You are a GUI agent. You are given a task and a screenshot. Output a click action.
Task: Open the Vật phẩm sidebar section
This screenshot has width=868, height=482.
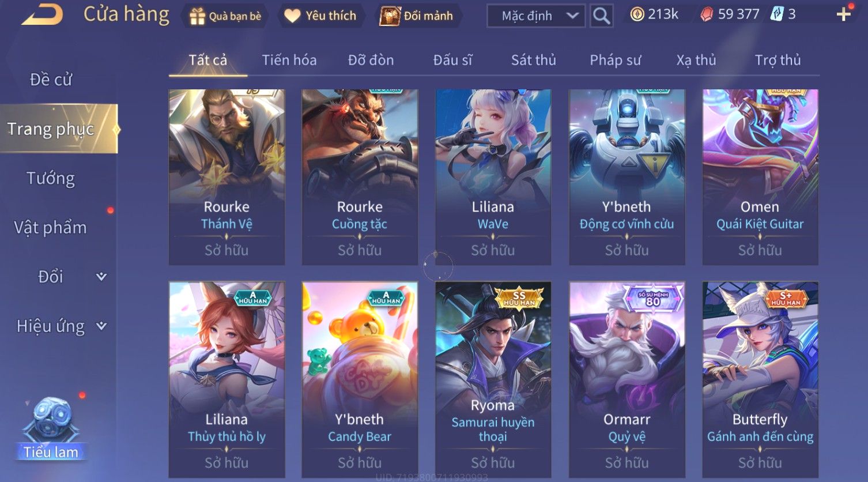50,228
